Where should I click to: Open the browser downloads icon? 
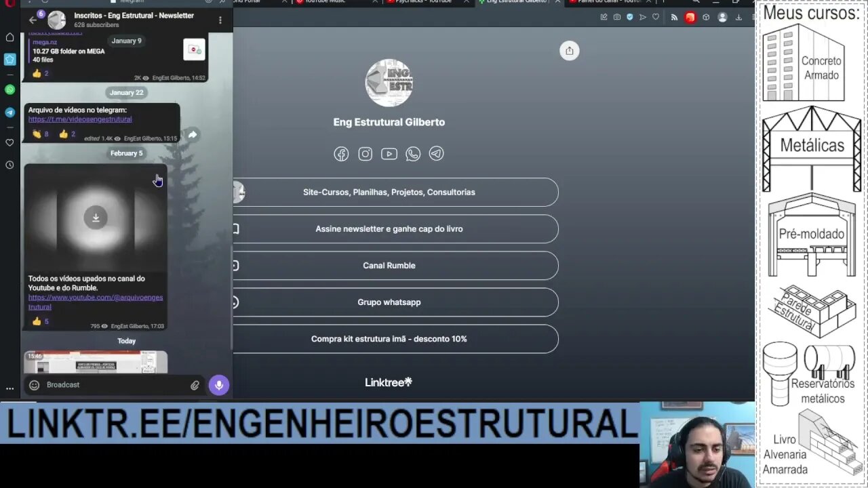[738, 17]
